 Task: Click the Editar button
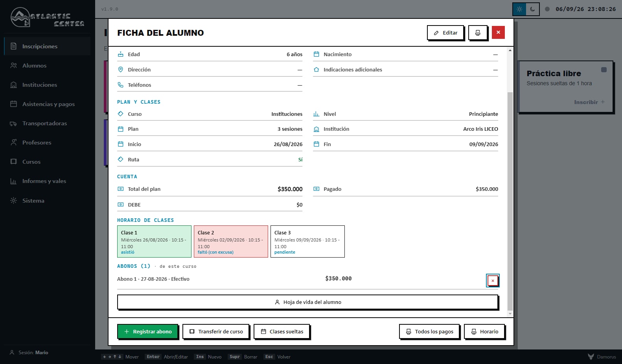pyautogui.click(x=445, y=33)
